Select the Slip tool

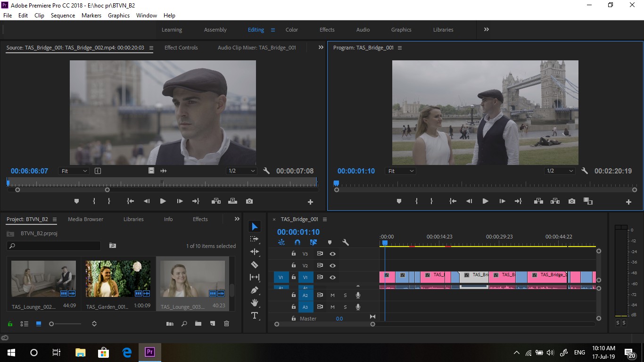[255, 277]
